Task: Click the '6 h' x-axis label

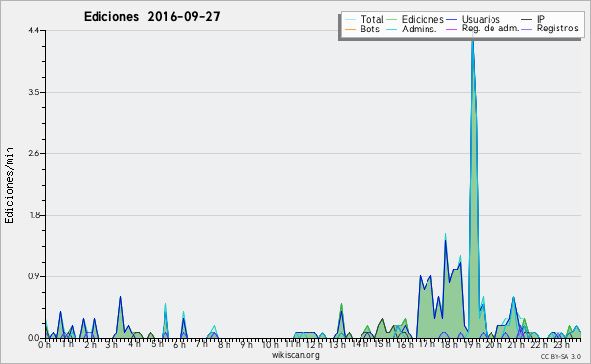Action: pyautogui.click(x=179, y=344)
